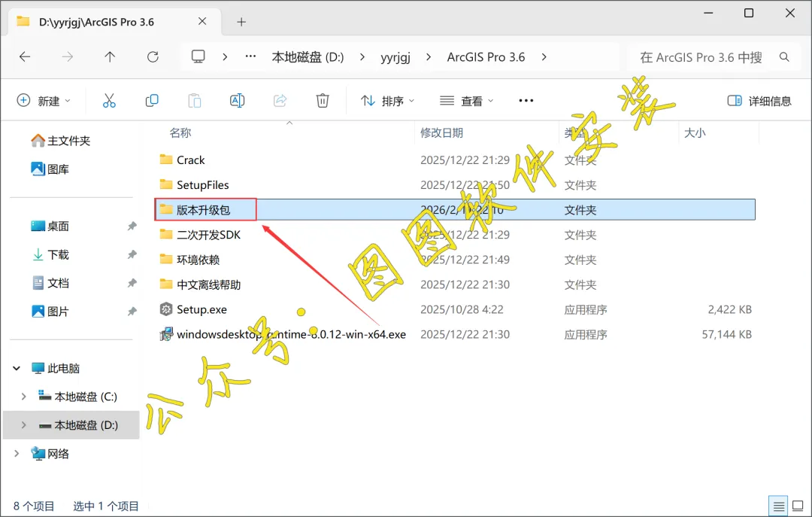Screen dimensions: 812x517
Task: Toggle the 详细信息 details pane
Action: (759, 101)
